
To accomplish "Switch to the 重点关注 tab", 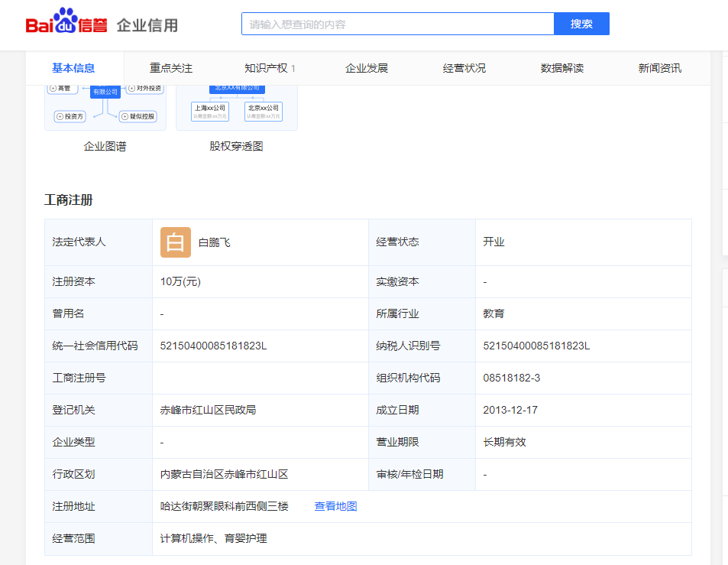I will 171,68.
